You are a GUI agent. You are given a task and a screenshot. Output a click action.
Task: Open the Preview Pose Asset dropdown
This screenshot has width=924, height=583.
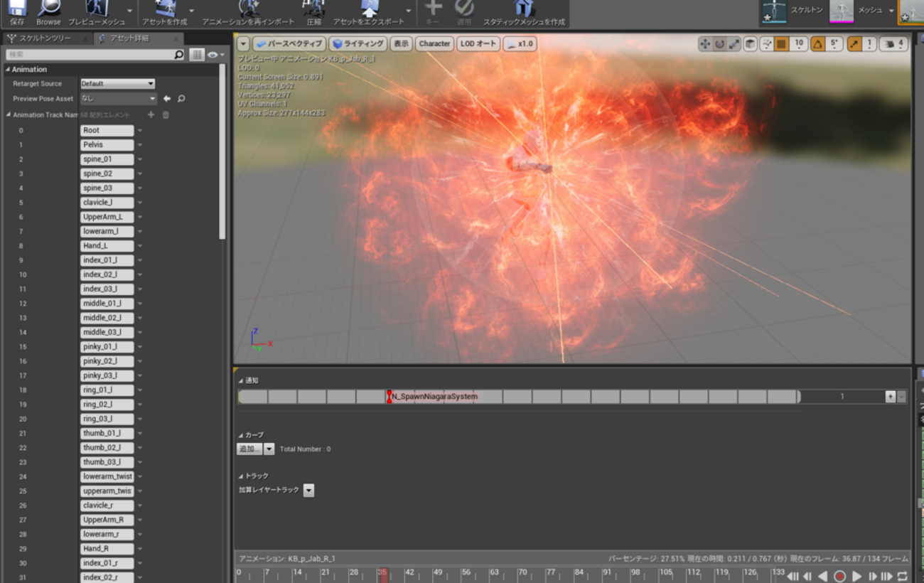[x=117, y=99]
